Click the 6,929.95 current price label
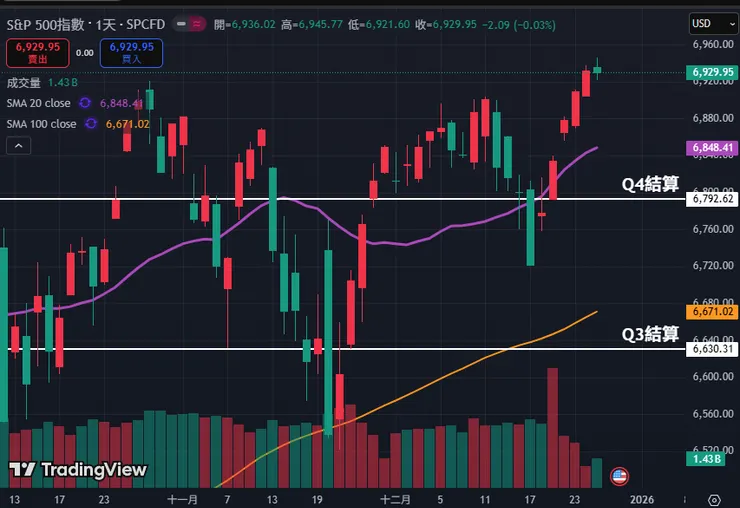The width and height of the screenshot is (740, 508). 713,72
